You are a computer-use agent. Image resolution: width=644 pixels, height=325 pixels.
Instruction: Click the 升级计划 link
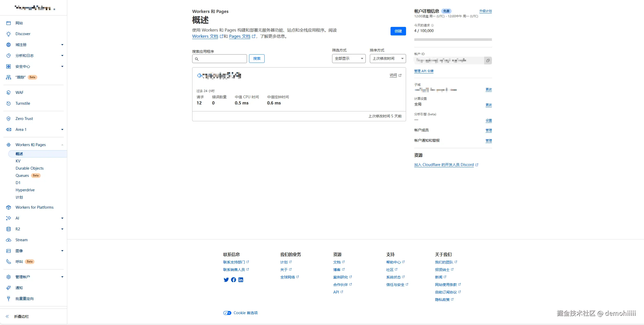coord(485,11)
